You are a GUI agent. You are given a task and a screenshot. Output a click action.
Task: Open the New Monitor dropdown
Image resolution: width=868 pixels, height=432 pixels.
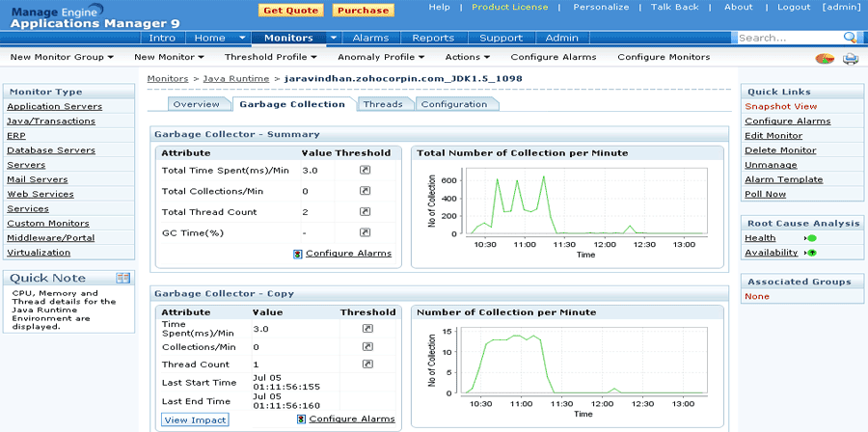pyautogui.click(x=169, y=57)
